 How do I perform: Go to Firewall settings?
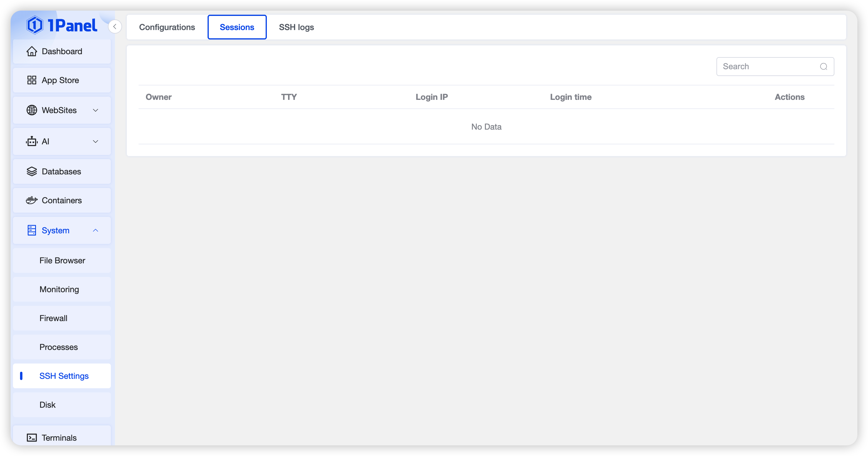coord(53,318)
